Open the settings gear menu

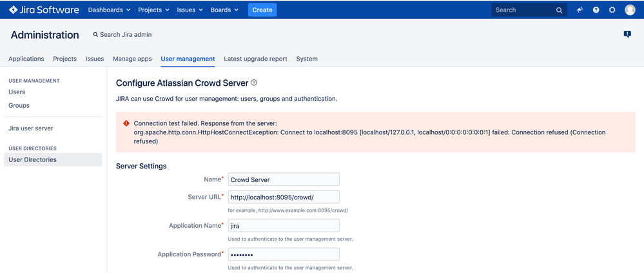[612, 10]
